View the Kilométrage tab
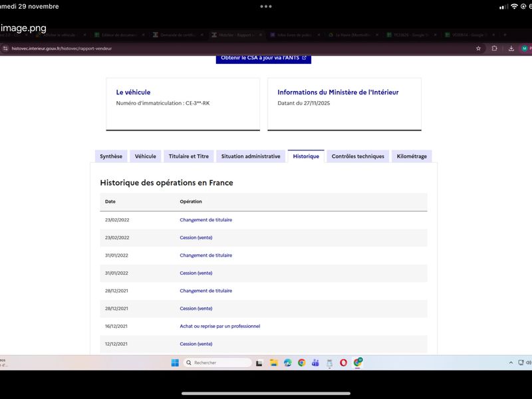The width and height of the screenshot is (532, 399). [x=412, y=156]
